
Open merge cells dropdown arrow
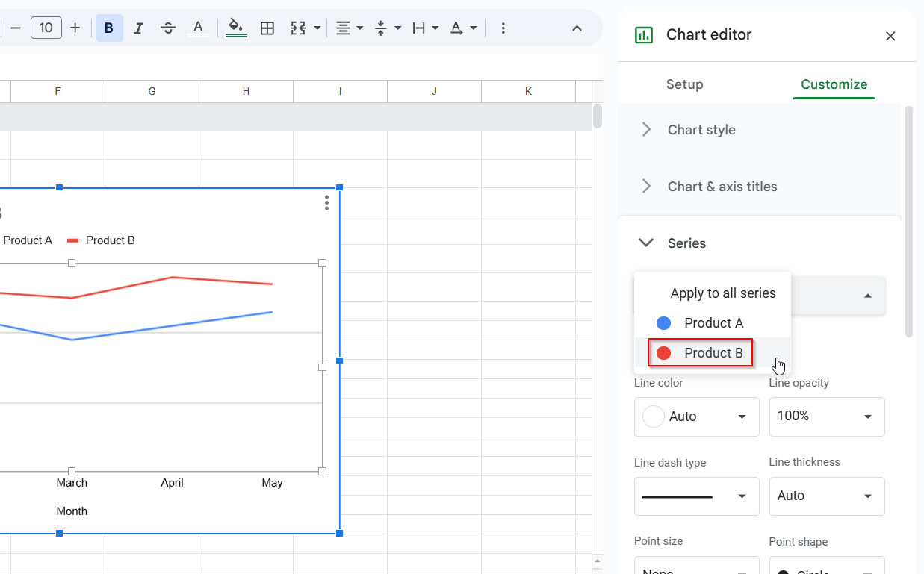317,28
